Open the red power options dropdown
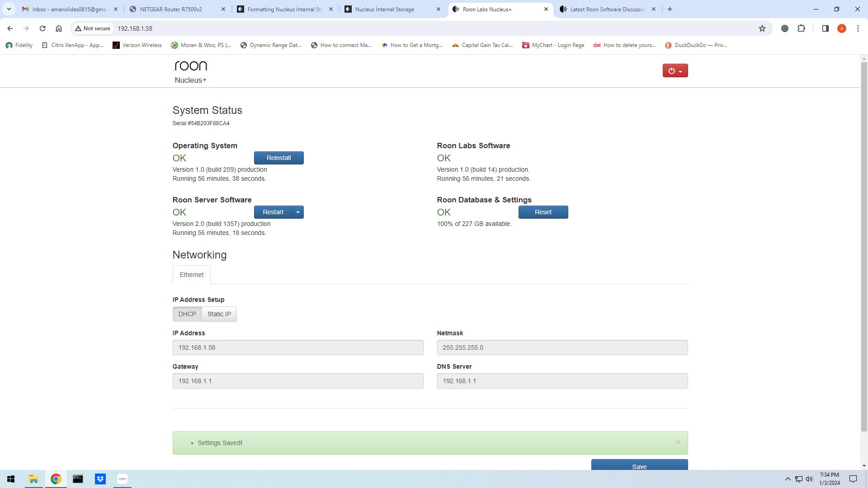Image resolution: width=868 pixels, height=488 pixels. click(675, 71)
